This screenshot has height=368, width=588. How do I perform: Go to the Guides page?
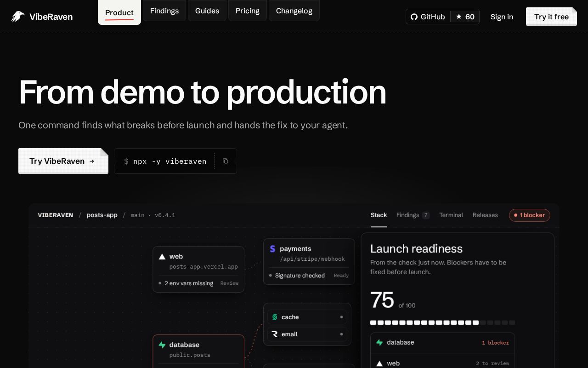tap(207, 11)
